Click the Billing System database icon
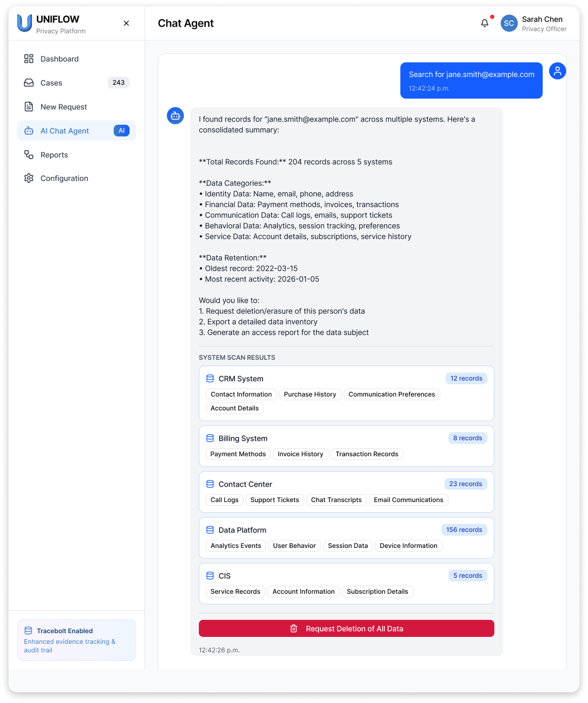The width and height of the screenshot is (588, 703). pos(210,438)
